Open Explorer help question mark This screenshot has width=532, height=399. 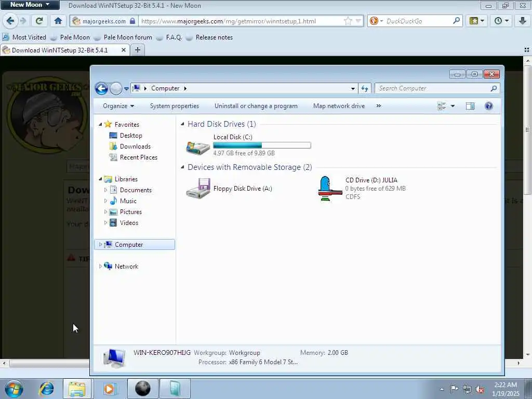[x=488, y=106]
